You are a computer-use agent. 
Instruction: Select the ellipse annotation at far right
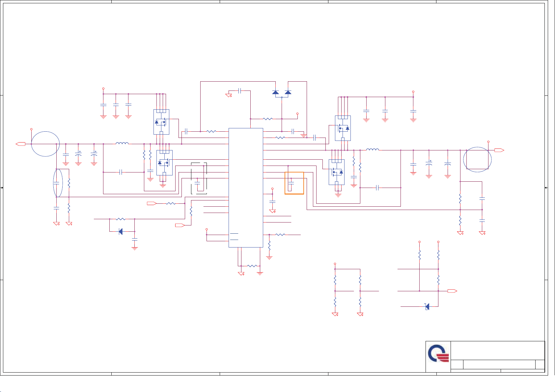point(477,160)
